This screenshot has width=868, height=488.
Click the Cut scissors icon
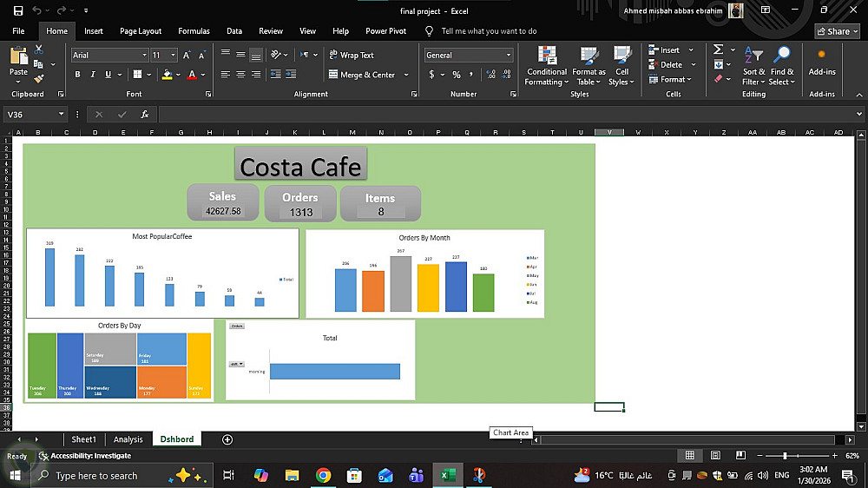[38, 50]
